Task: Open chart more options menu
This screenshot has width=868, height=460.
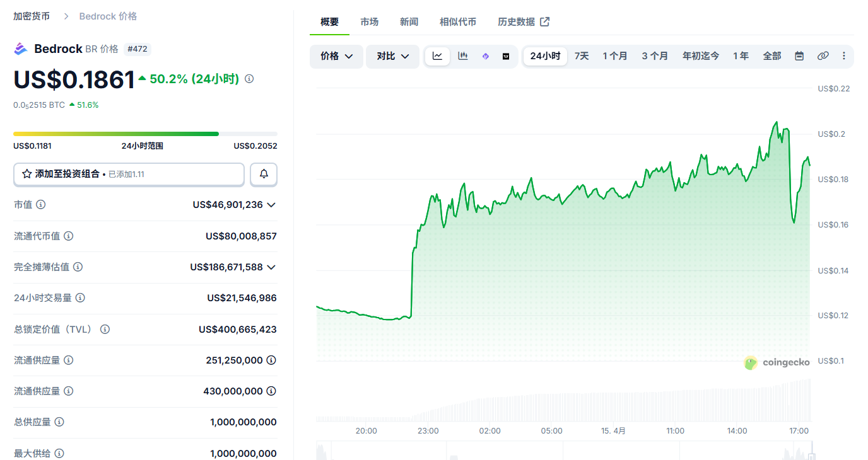Action: 844,56
